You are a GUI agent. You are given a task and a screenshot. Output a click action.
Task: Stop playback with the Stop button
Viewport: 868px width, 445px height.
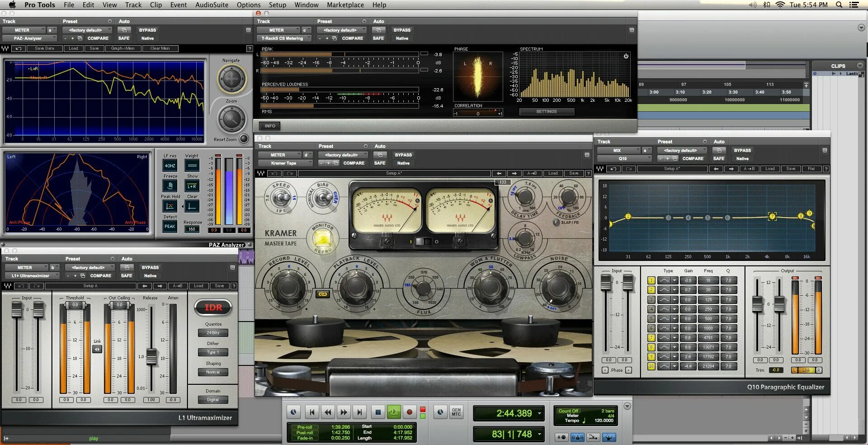coord(378,412)
